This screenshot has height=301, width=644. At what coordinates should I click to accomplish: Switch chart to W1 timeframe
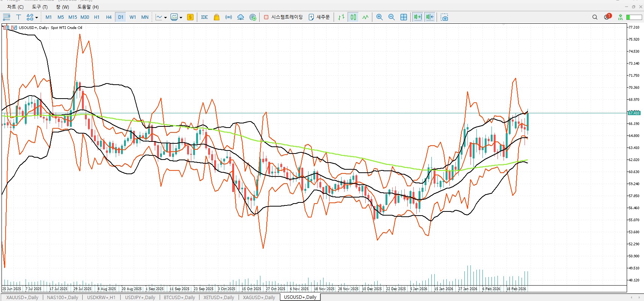coord(133,17)
